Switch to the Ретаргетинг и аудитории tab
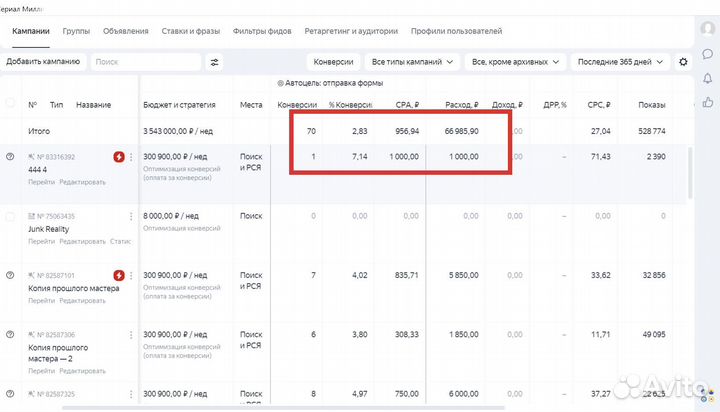Viewport: 720px width, 412px height. pos(351,31)
